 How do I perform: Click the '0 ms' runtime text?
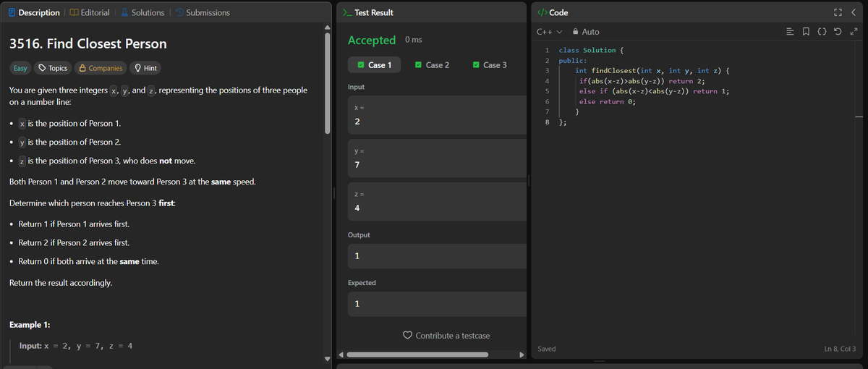[x=414, y=38]
